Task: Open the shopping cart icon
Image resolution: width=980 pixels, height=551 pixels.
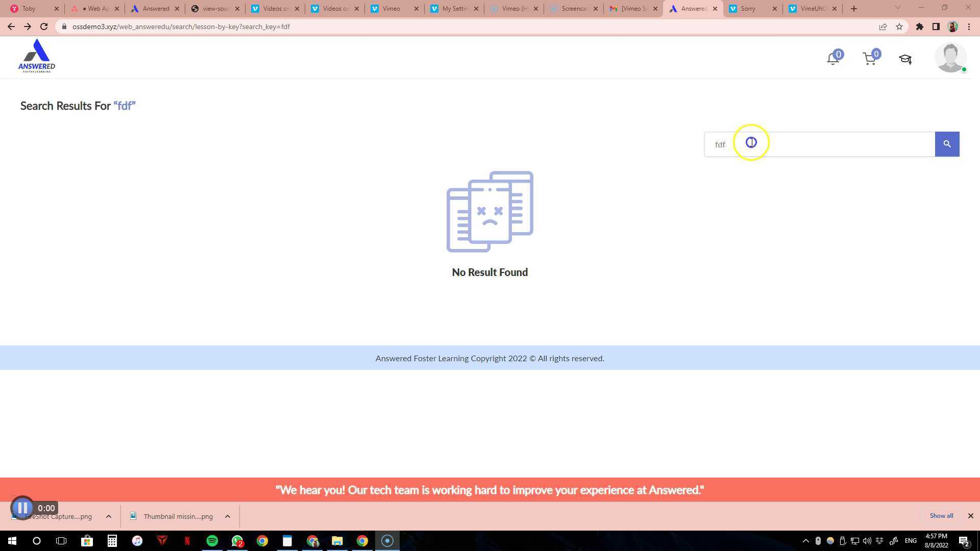Action: 869,59
